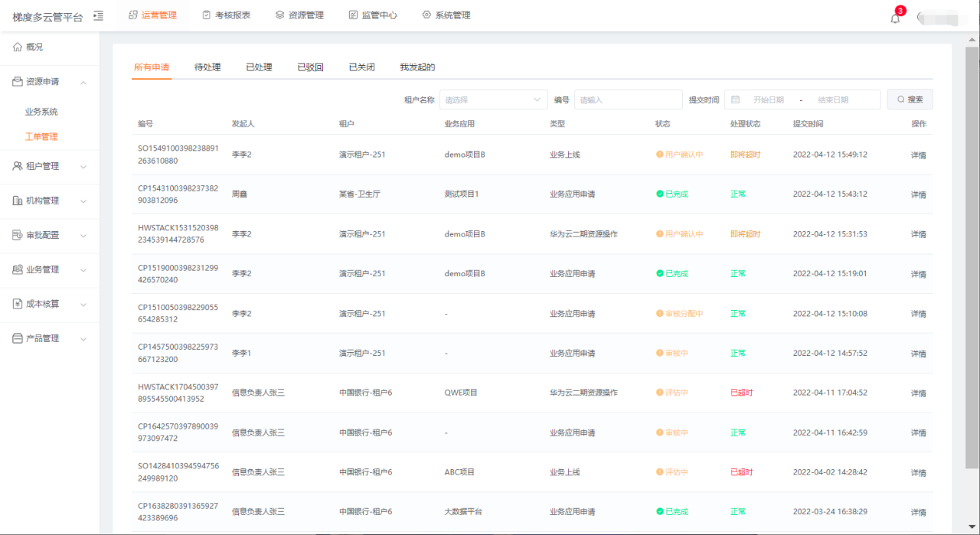Switch to the 我发起的 tab
The image size is (980, 535).
[x=417, y=67]
